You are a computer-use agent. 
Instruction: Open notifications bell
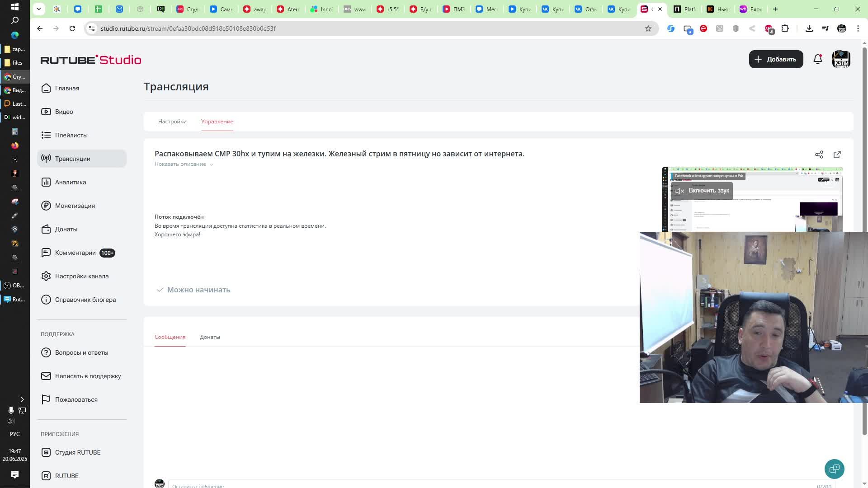(x=817, y=59)
